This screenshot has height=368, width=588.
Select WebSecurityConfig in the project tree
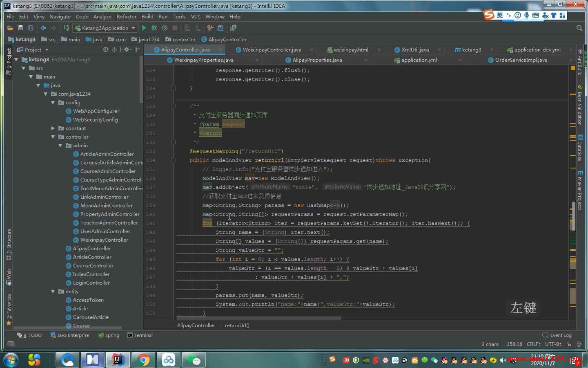click(95, 119)
